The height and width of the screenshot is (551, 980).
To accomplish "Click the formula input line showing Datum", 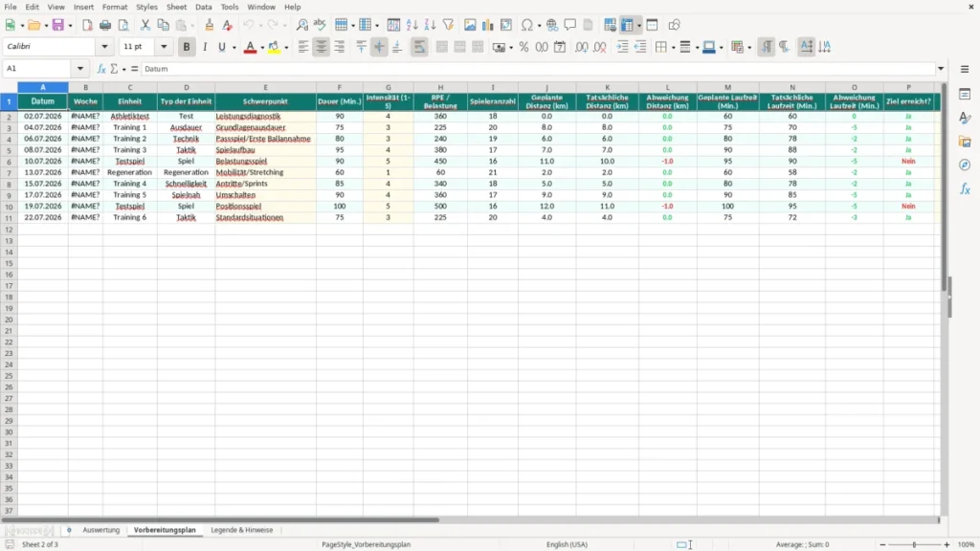I will point(539,69).
